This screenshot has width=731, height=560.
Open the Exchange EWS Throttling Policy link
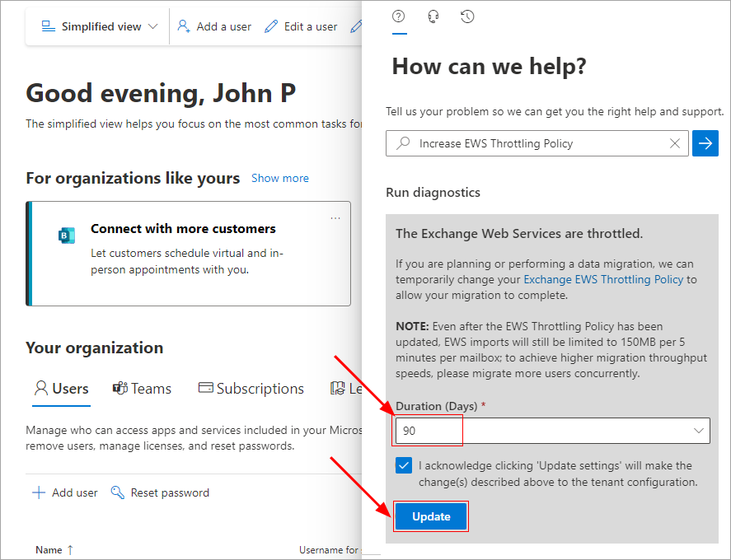603,279
